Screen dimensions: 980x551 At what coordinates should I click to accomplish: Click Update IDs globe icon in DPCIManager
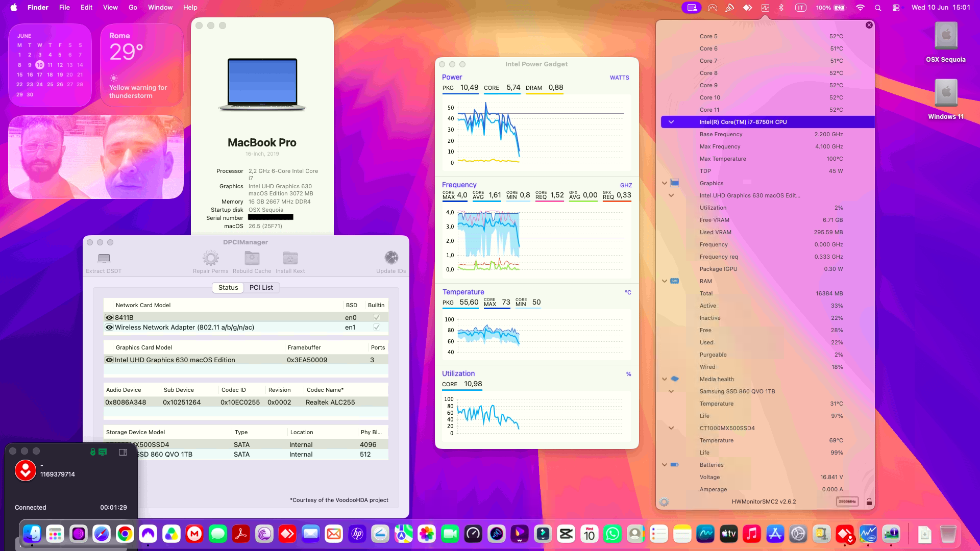tap(391, 257)
